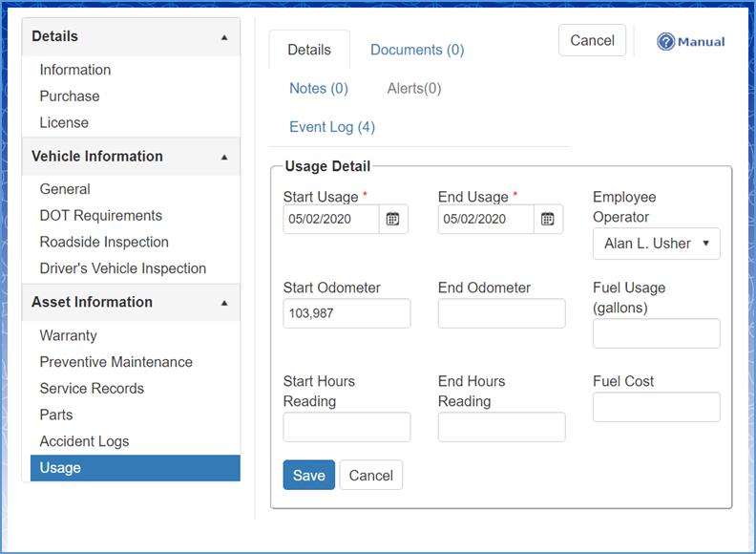Open the End Usage calendar picker
756x554 pixels.
(x=547, y=220)
